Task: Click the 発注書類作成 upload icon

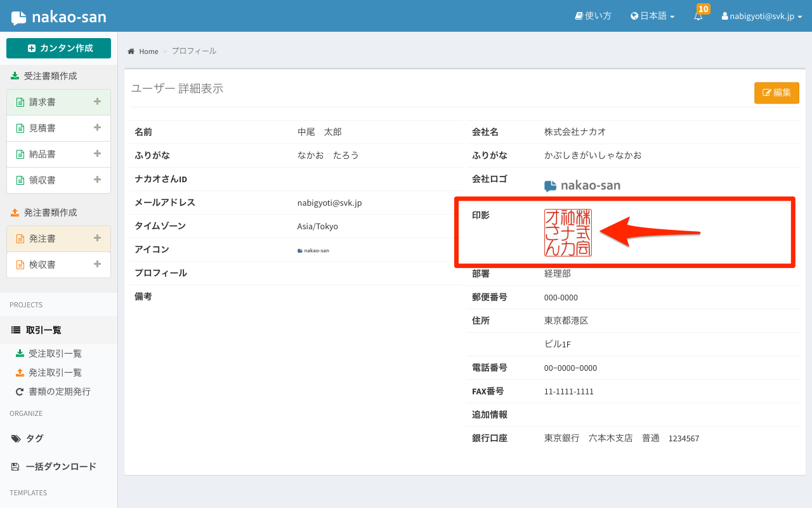Action: point(15,213)
